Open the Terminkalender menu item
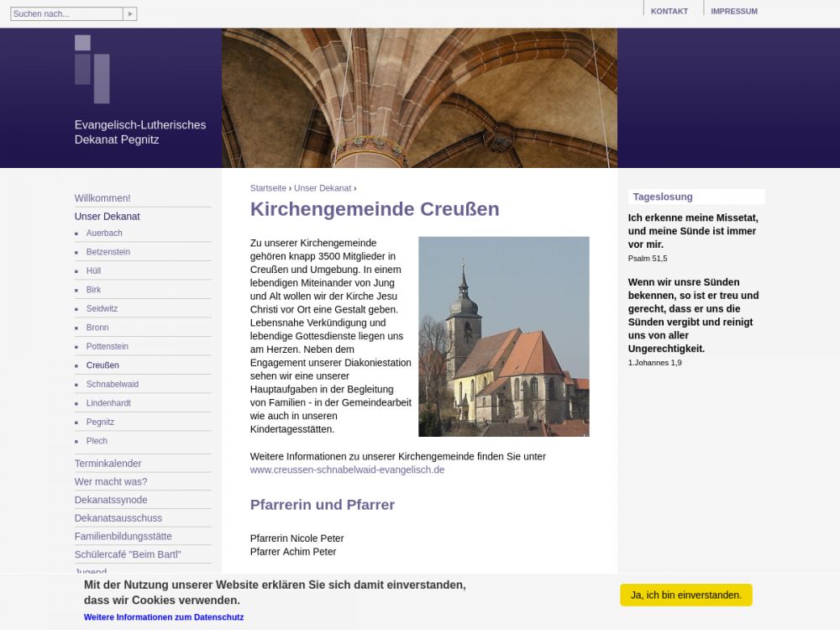Viewport: 840px width, 630px height. coord(108,463)
